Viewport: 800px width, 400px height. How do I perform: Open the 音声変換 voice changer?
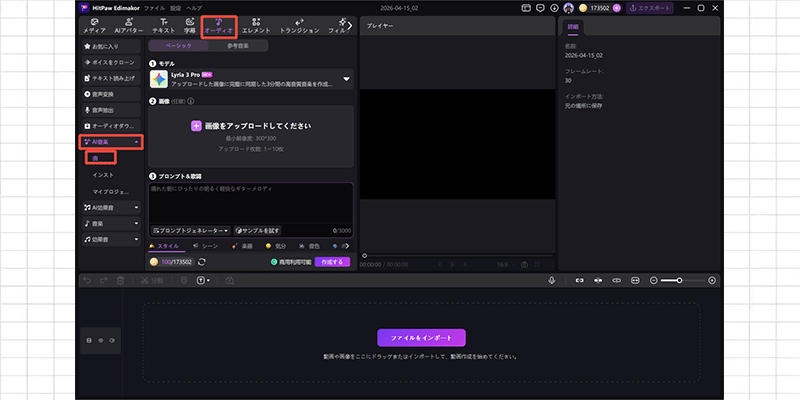[111, 94]
